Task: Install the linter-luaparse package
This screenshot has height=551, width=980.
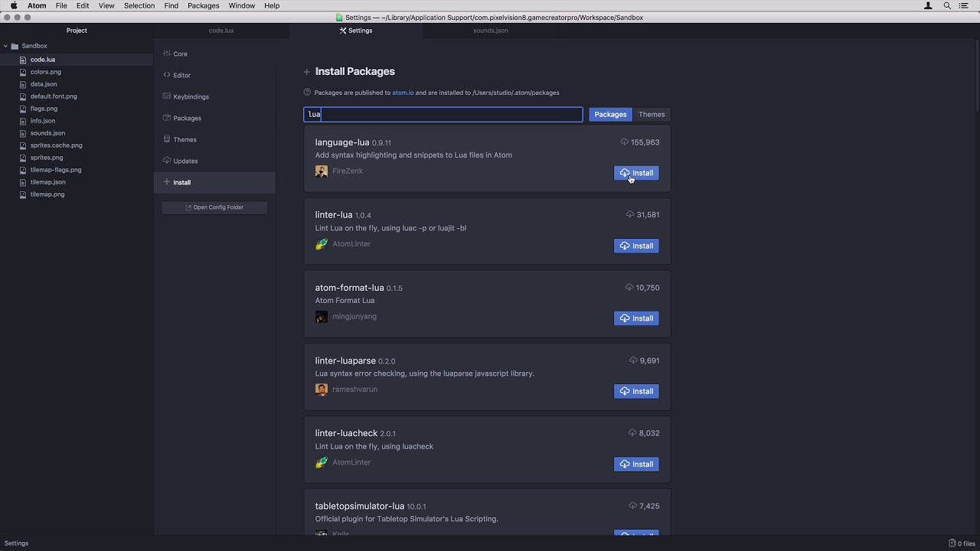Action: (636, 391)
